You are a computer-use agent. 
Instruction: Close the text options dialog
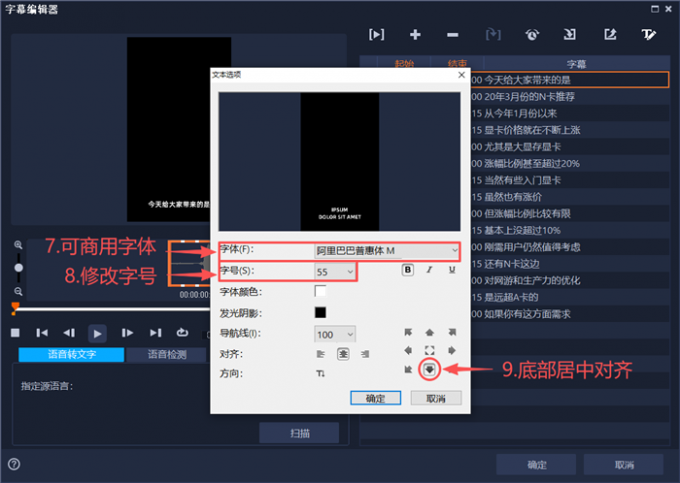(x=461, y=75)
